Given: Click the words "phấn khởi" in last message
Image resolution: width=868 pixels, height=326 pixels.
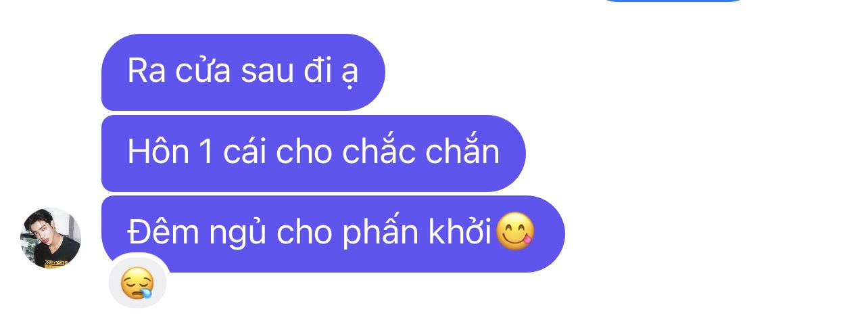Looking at the screenshot, I should coord(415,233).
